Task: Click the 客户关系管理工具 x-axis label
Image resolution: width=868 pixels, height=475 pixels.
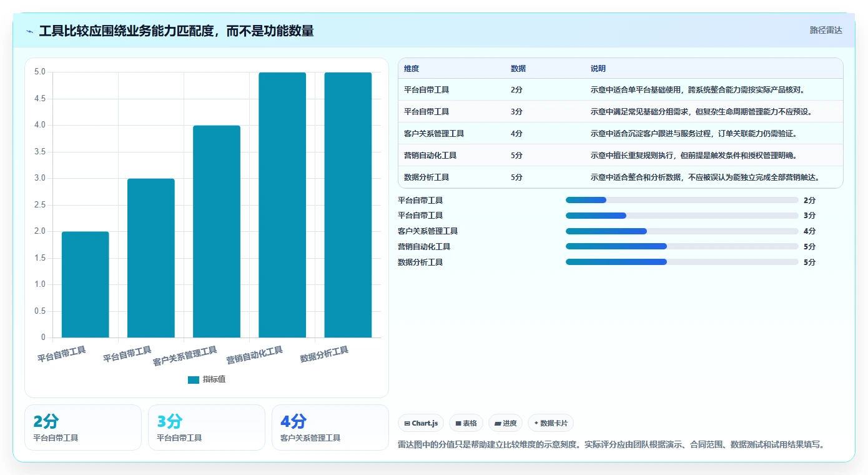Action: pos(185,356)
